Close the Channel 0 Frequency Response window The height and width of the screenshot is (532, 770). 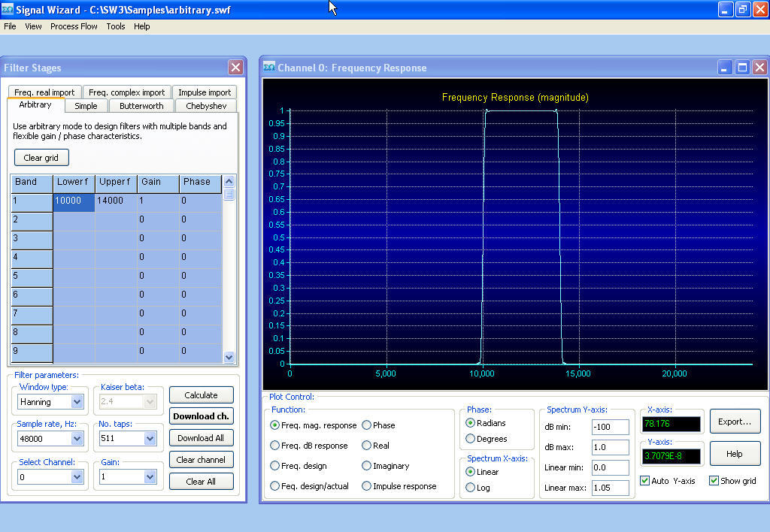click(760, 67)
